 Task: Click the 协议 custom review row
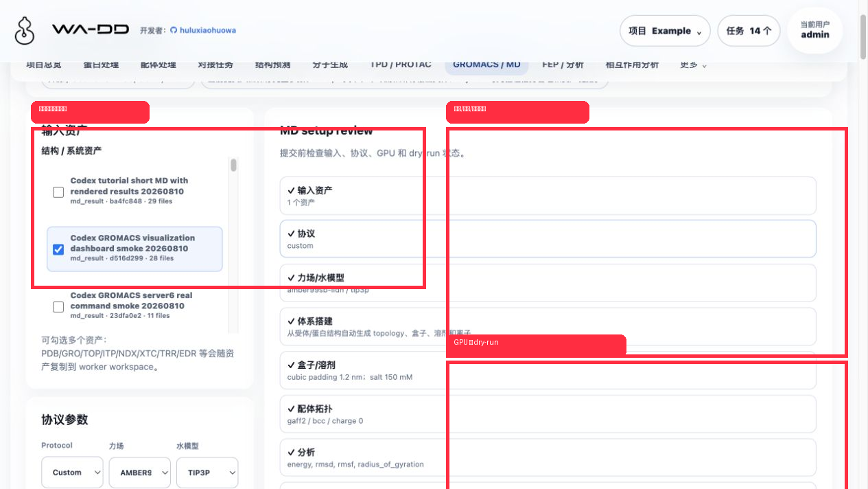tap(548, 239)
